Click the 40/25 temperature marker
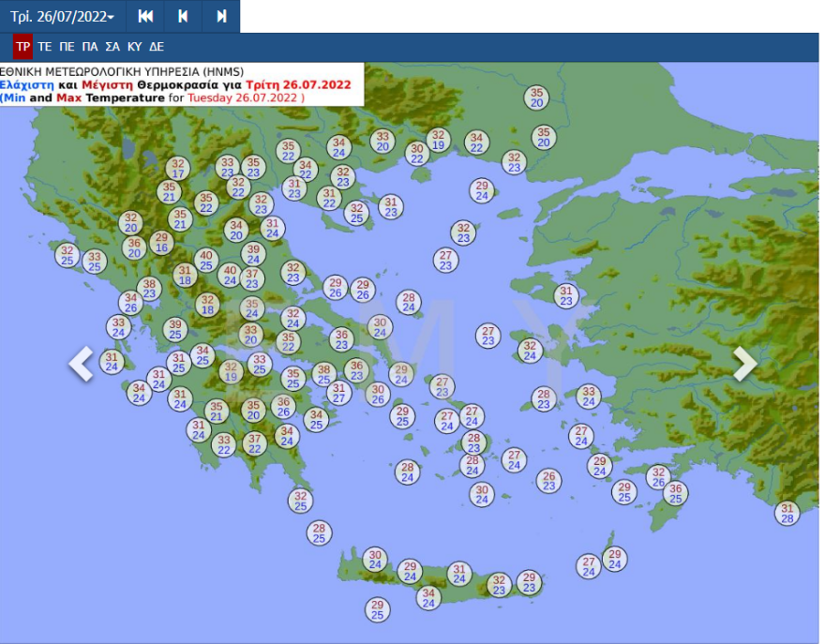Viewport: 825px width, 644px height. [x=206, y=261]
